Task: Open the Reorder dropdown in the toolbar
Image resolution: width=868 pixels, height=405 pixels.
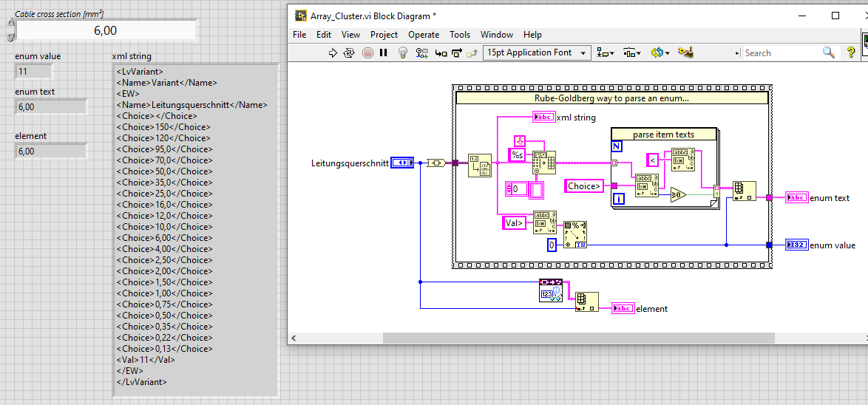Action: pos(659,53)
